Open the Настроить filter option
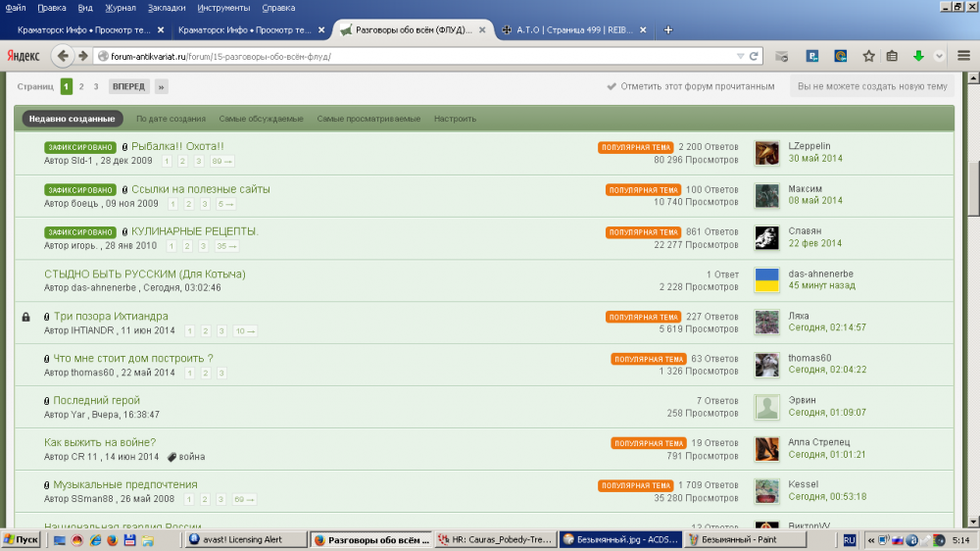The width and height of the screenshot is (980, 551). click(x=455, y=119)
